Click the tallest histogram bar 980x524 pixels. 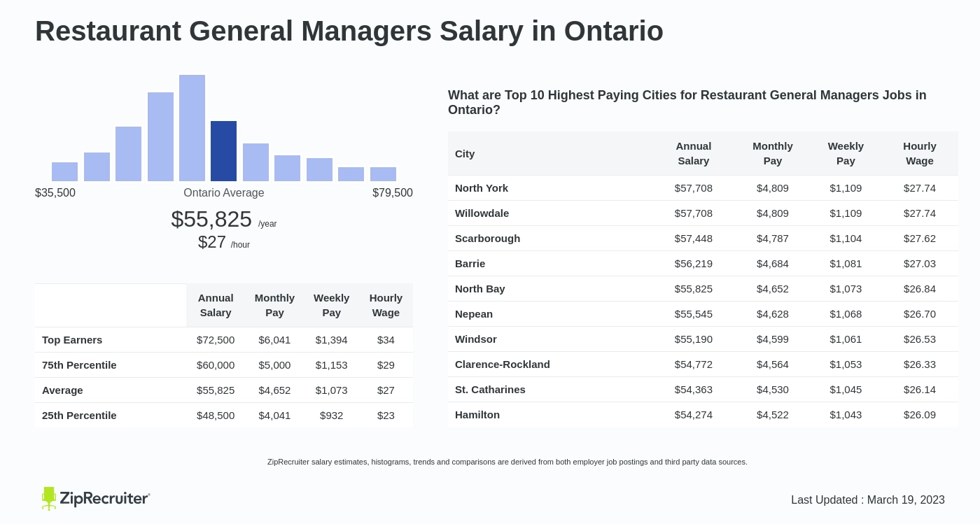tap(192, 128)
